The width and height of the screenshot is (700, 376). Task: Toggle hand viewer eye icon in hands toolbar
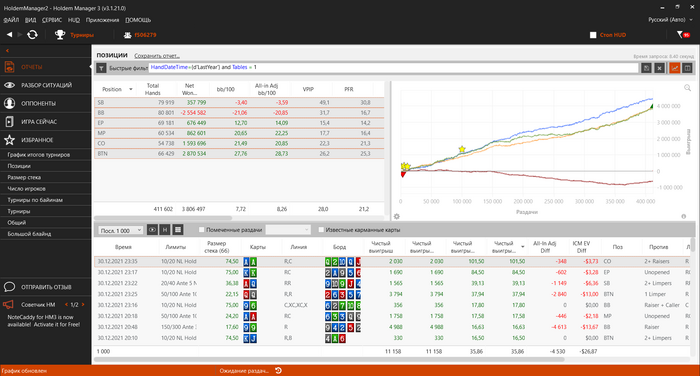click(x=152, y=230)
